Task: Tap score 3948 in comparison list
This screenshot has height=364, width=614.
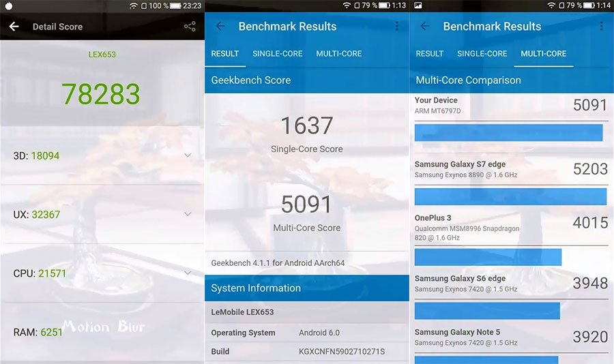Action: click(590, 283)
